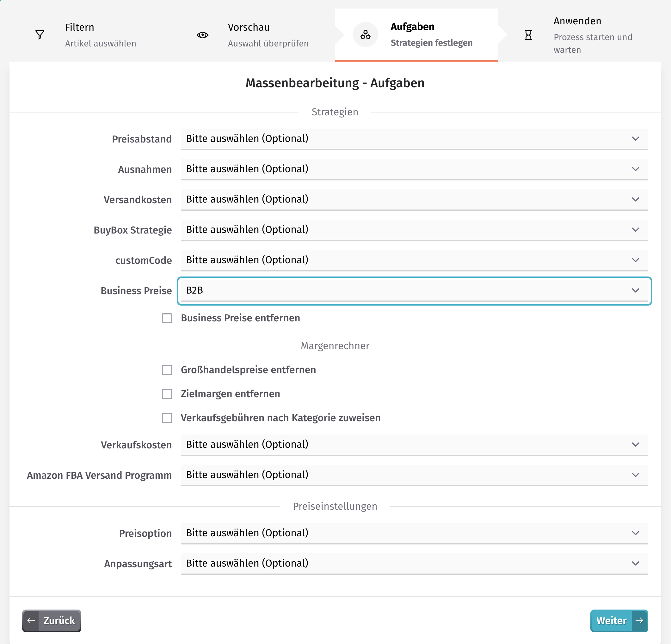Click the funnel icon for Filtern step
Image resolution: width=671 pixels, height=644 pixels.
pos(40,35)
